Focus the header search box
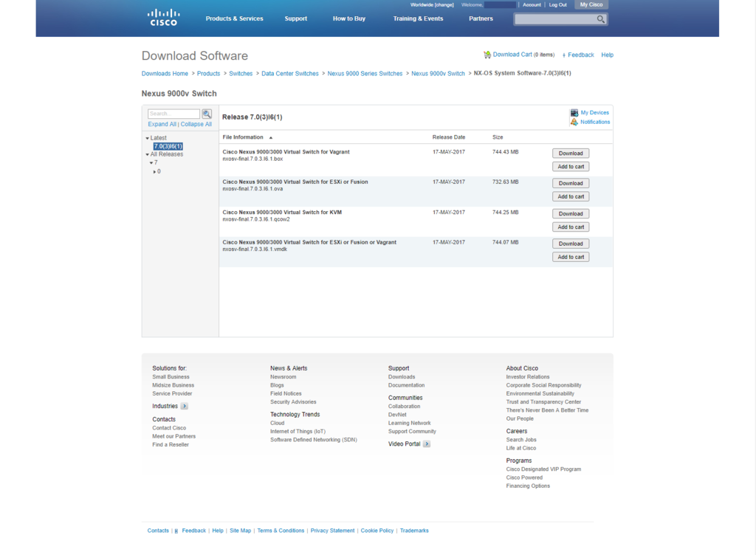This screenshot has height=555, width=756. [555, 19]
